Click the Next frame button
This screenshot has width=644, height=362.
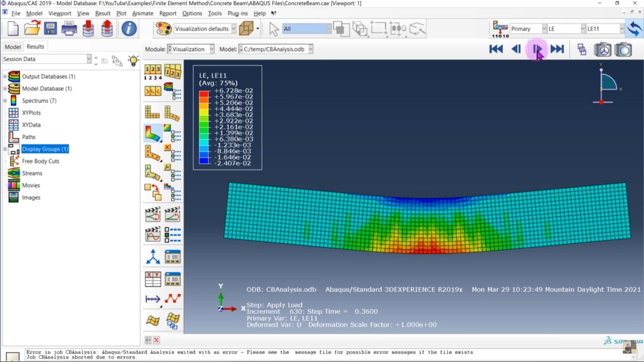(537, 49)
